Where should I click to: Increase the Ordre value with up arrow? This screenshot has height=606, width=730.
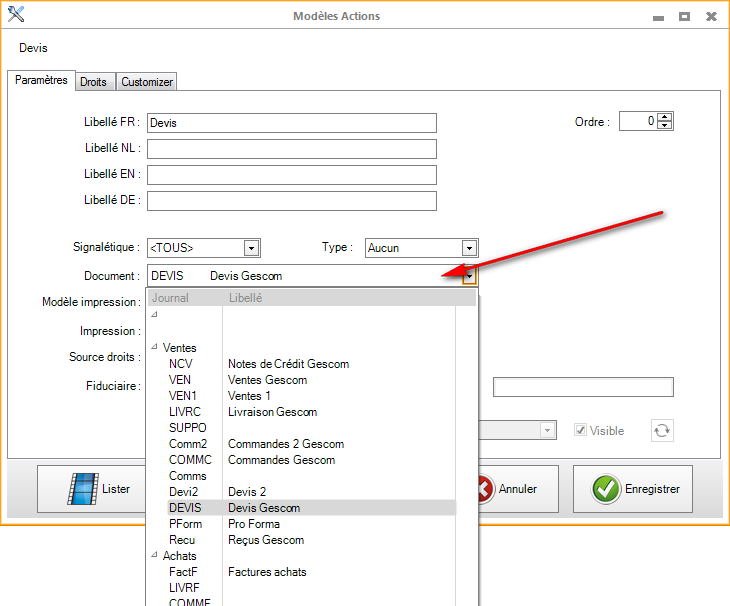tap(666, 117)
